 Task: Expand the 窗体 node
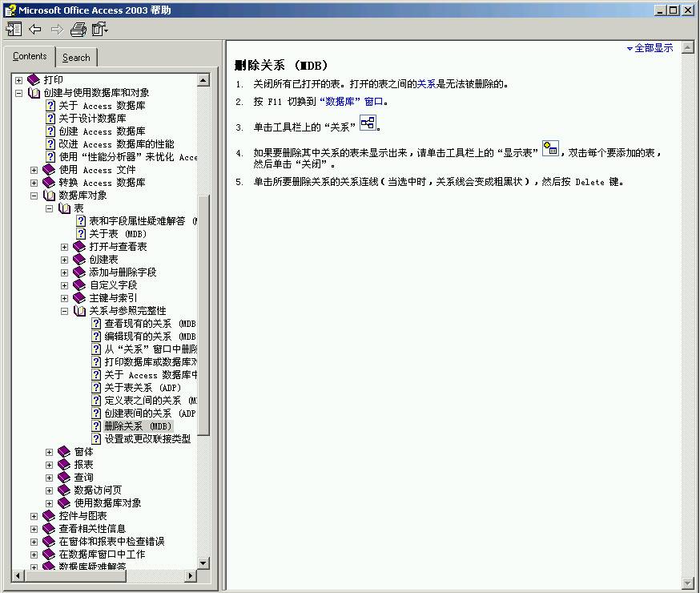(49, 452)
